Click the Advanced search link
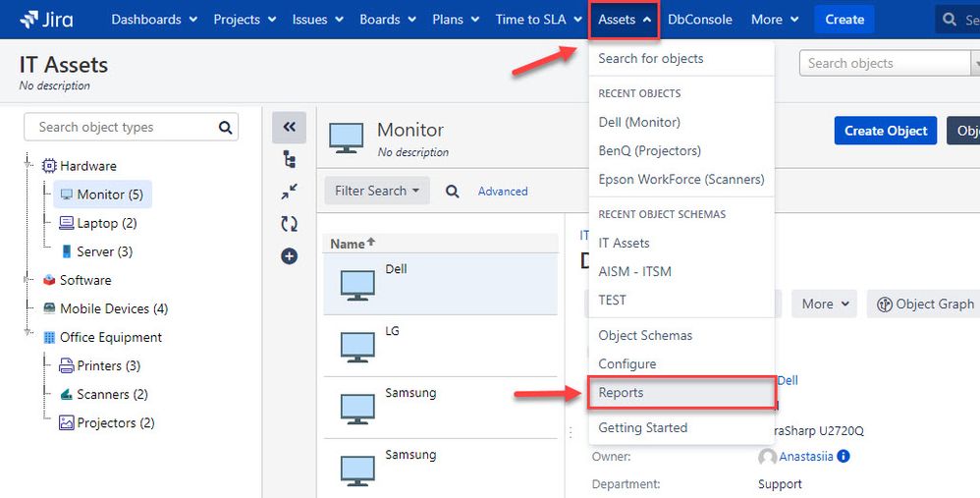The height and width of the screenshot is (498, 980). [x=503, y=192]
